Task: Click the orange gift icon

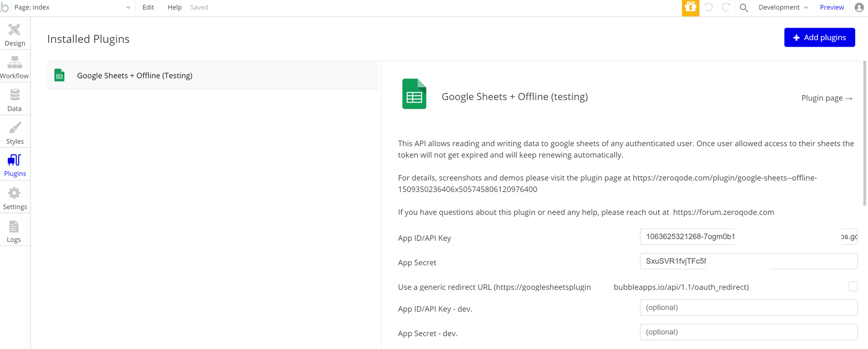Action: click(x=690, y=8)
